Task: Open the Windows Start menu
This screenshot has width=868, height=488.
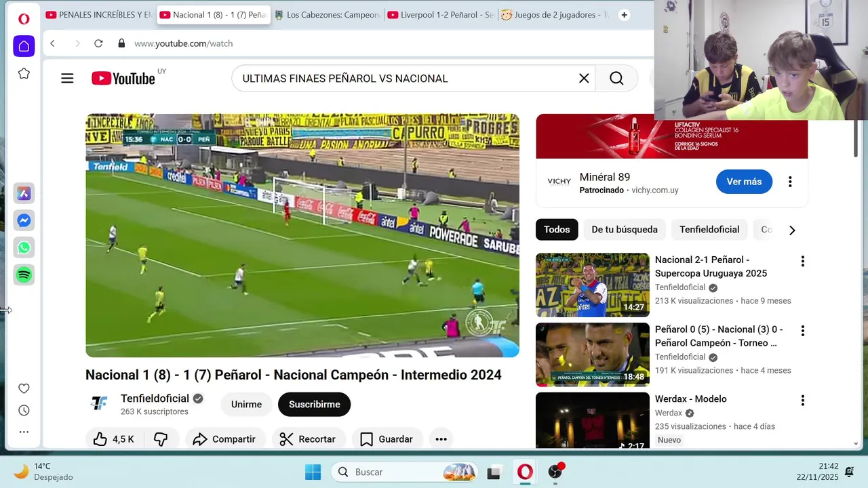Action: [x=313, y=472]
